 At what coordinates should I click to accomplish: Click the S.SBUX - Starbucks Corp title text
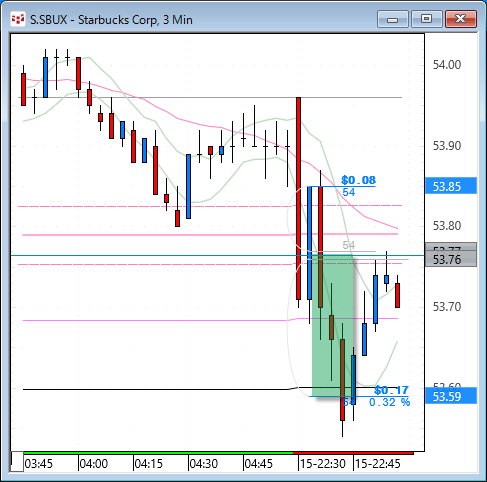pos(111,20)
